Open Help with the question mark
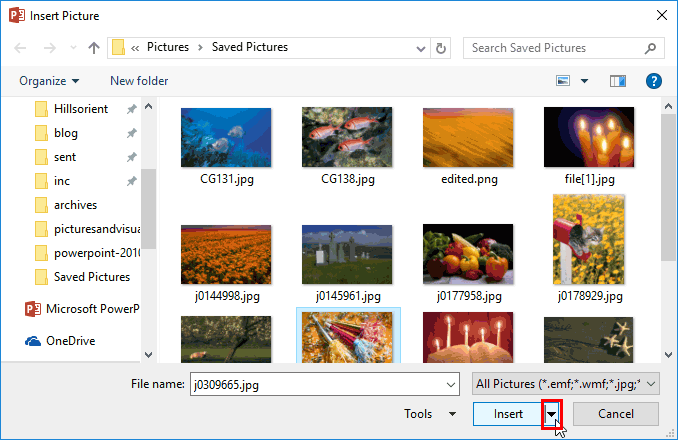The width and height of the screenshot is (678, 440). pos(653,81)
